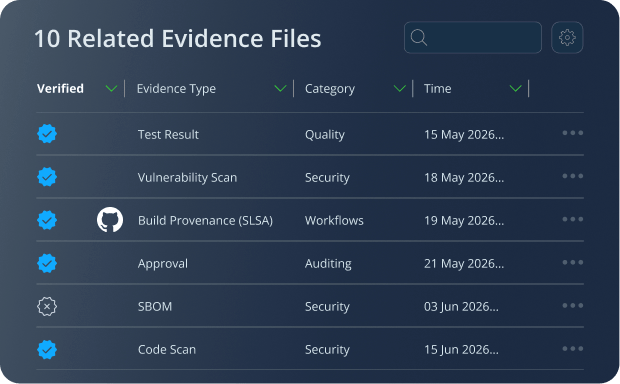The image size is (620, 384).
Task: Click the Evidence Type column header
Action: click(176, 89)
